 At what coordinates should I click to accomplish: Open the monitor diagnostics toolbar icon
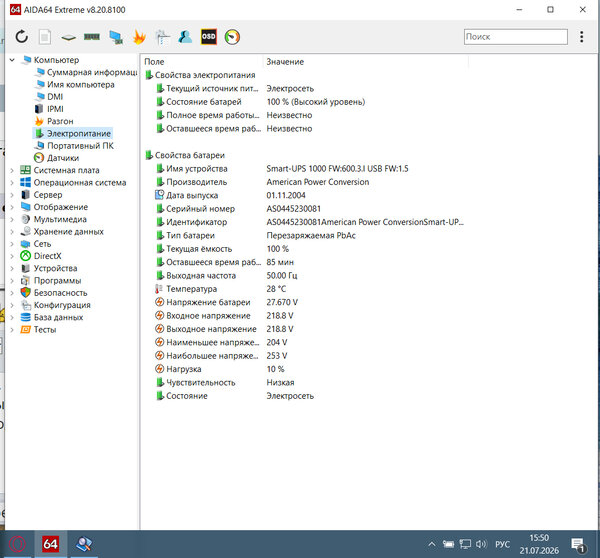(116, 37)
